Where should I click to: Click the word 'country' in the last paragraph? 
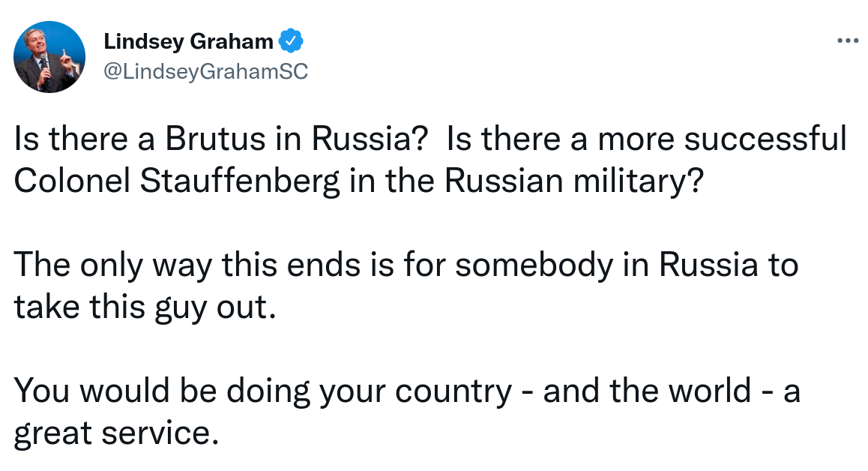click(x=453, y=391)
